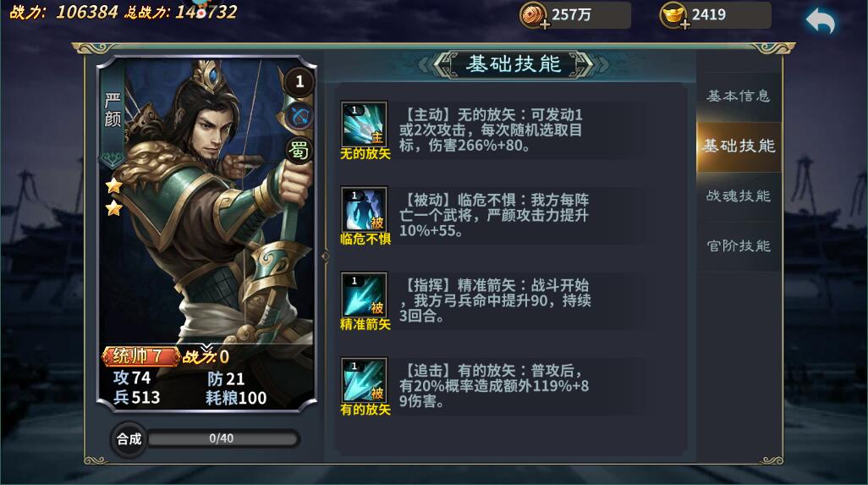Screen dimensions: 868x485
Task: Tap the level 1 badge on portrait
Action: pos(299,82)
